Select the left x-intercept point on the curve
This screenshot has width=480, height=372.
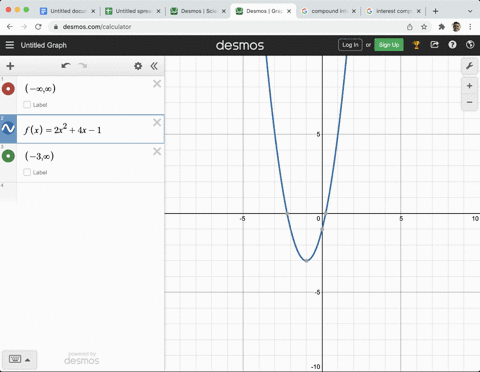tap(287, 213)
